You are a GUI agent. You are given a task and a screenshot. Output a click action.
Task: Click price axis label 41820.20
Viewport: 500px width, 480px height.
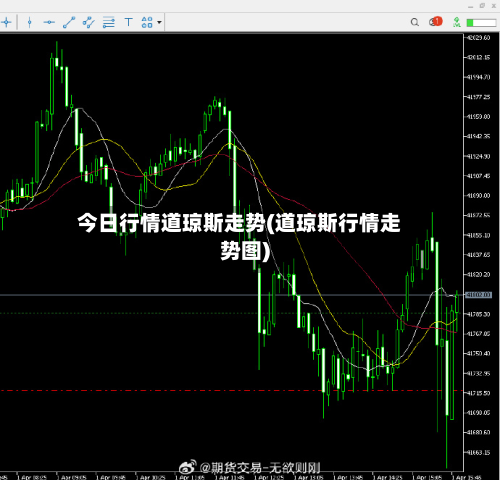click(478, 275)
